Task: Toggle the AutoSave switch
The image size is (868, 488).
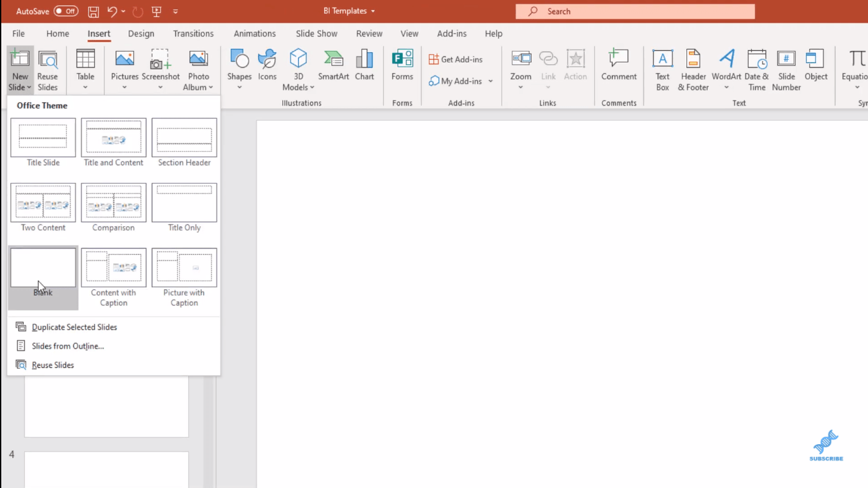Action: [x=65, y=11]
